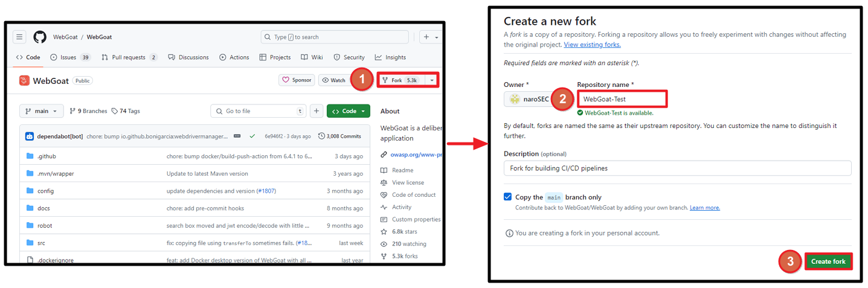Click 'Update to latest Maven version' message
This screenshot has width=868, height=288.
(207, 173)
